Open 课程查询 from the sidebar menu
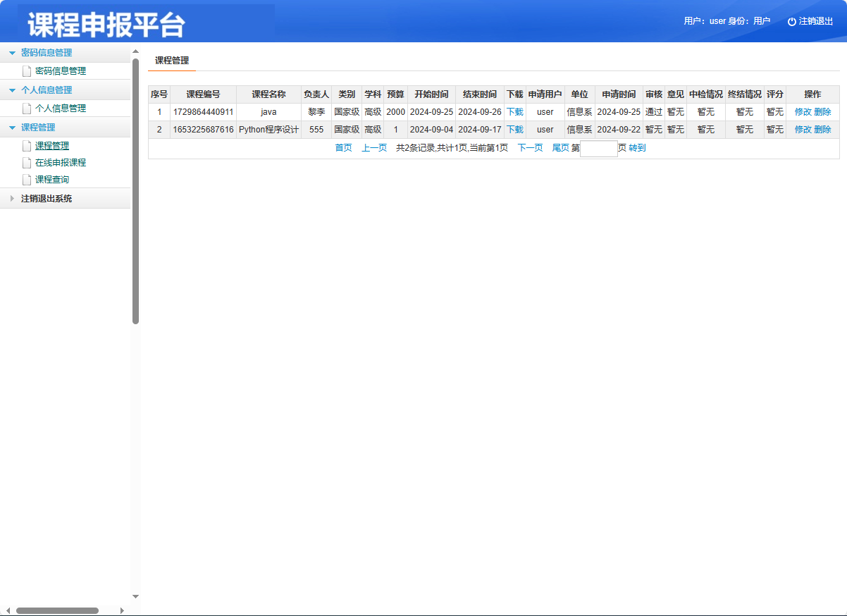The height and width of the screenshot is (616, 847). (x=55, y=179)
